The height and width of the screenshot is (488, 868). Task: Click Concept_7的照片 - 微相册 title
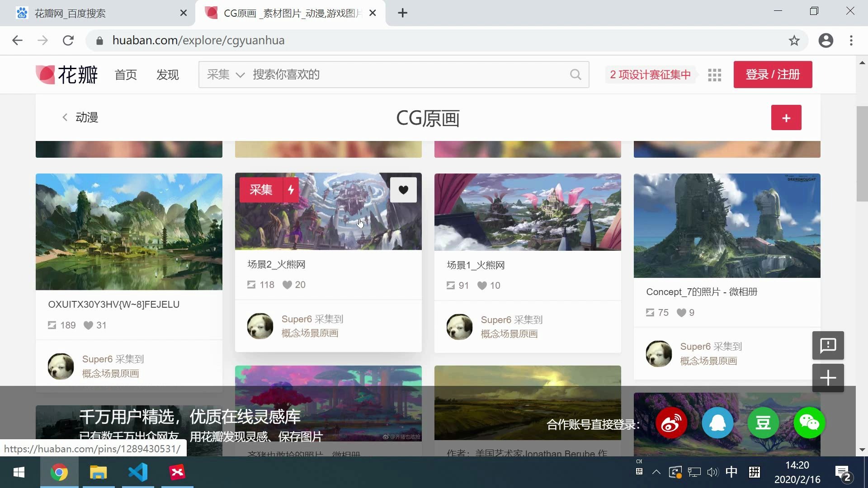click(x=702, y=292)
